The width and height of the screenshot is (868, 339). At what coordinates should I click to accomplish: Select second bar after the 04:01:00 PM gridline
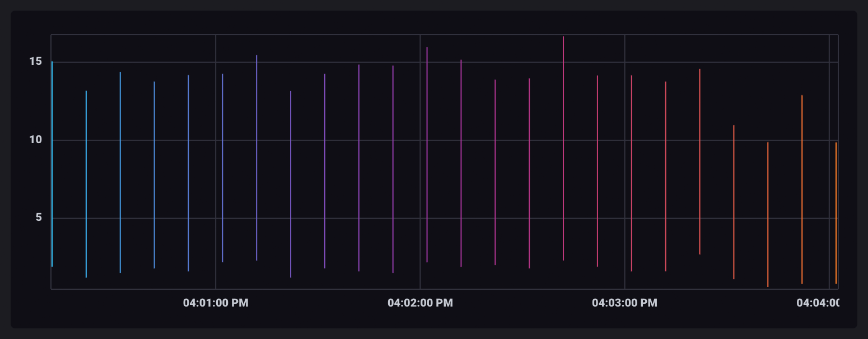(x=256, y=157)
